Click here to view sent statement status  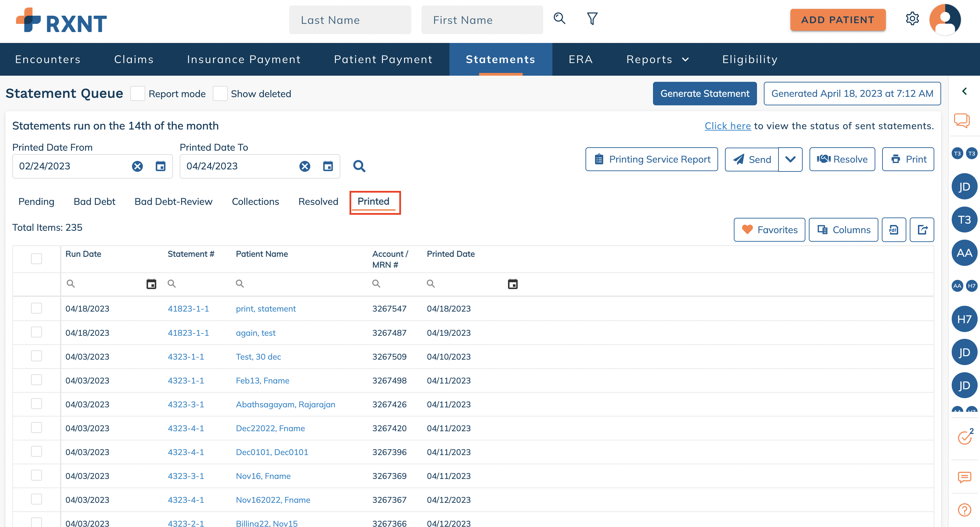(x=727, y=126)
